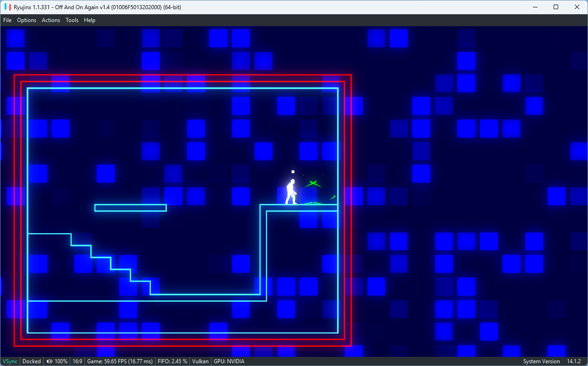Close the Ryujinx window
The height and width of the screenshot is (366, 588).
pyautogui.click(x=577, y=7)
